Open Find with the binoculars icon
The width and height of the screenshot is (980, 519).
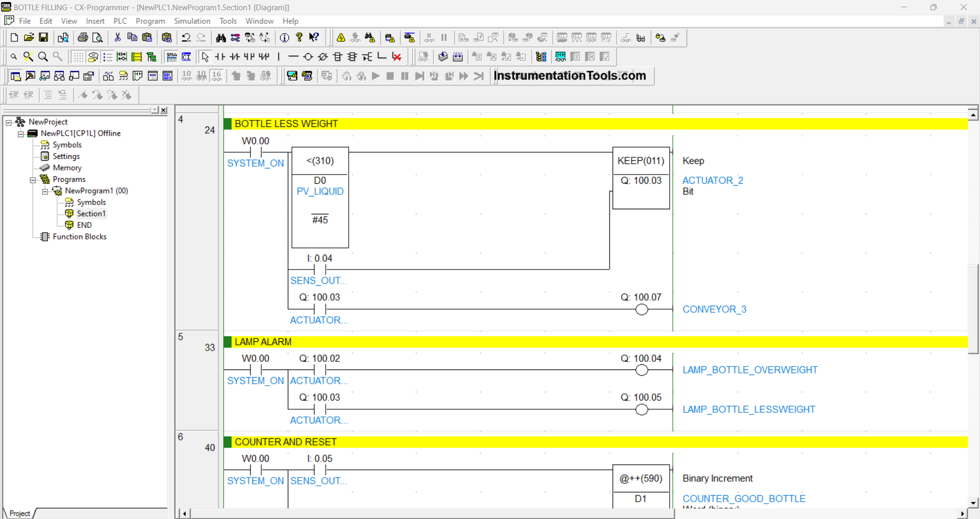tap(220, 37)
